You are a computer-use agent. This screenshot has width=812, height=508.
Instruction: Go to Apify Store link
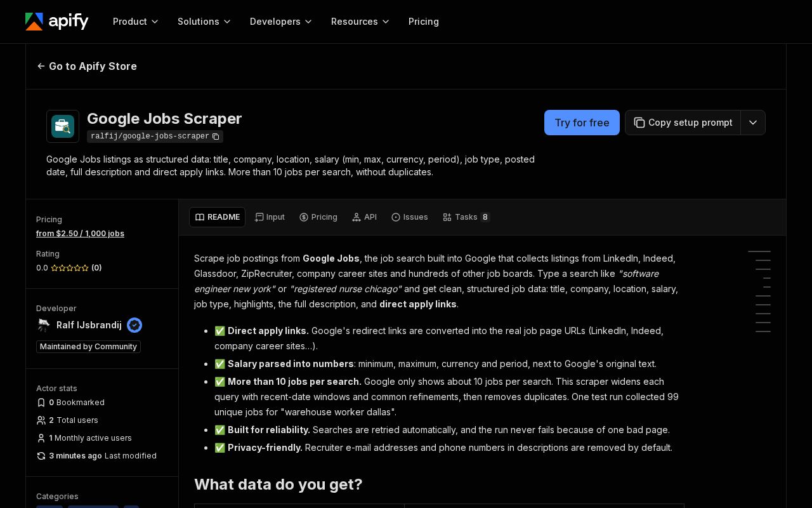click(87, 66)
